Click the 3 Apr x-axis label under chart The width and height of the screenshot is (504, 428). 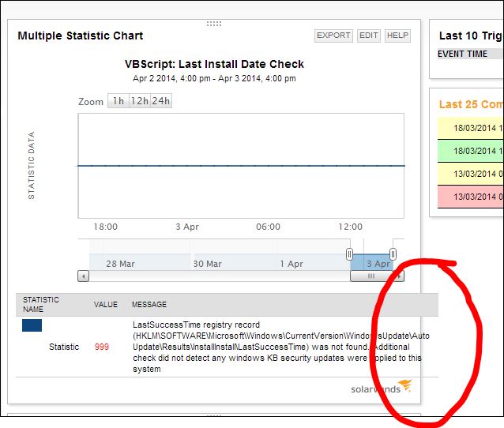click(x=187, y=227)
